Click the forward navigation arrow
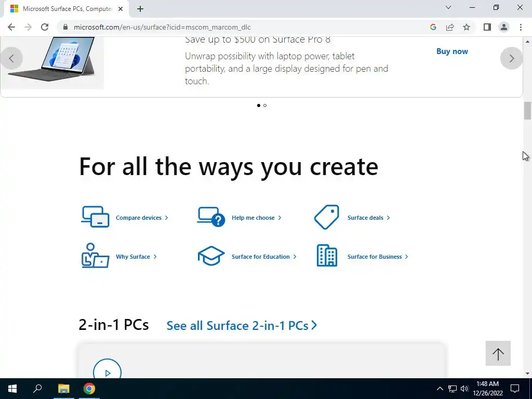This screenshot has width=532, height=399. click(x=28, y=27)
